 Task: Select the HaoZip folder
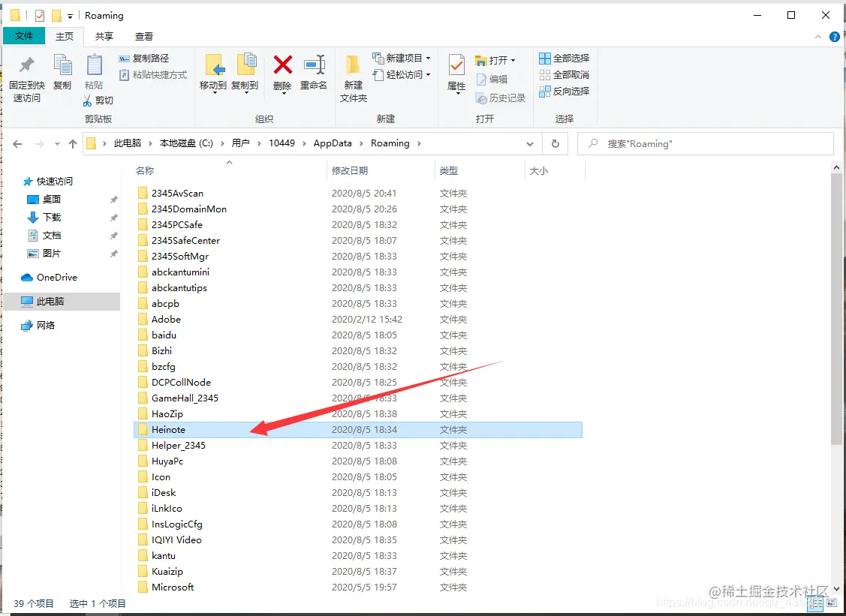358,413
